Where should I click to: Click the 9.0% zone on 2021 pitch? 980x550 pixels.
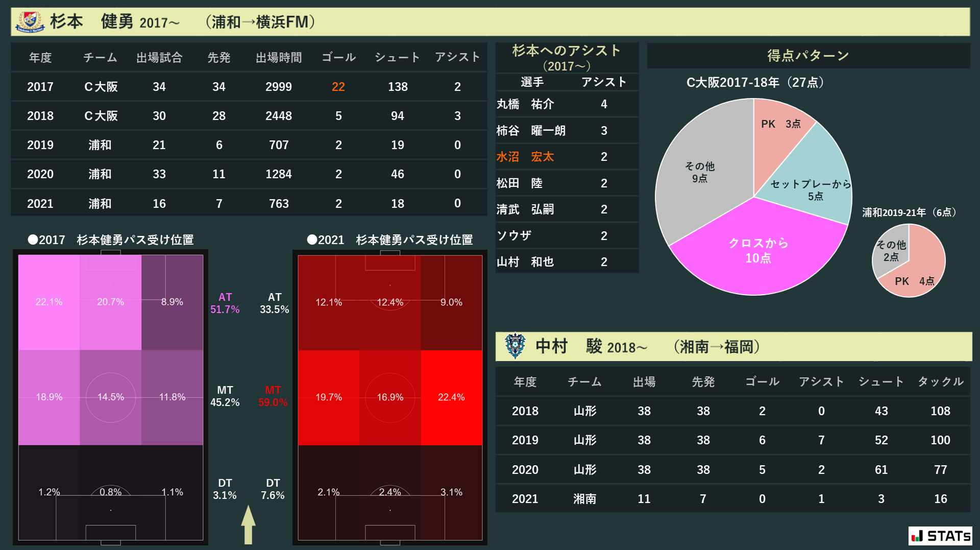pyautogui.click(x=451, y=302)
